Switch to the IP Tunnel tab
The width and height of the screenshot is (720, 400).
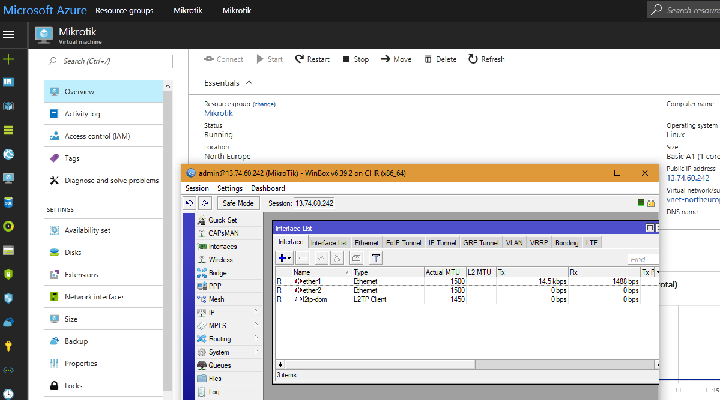tap(442, 242)
